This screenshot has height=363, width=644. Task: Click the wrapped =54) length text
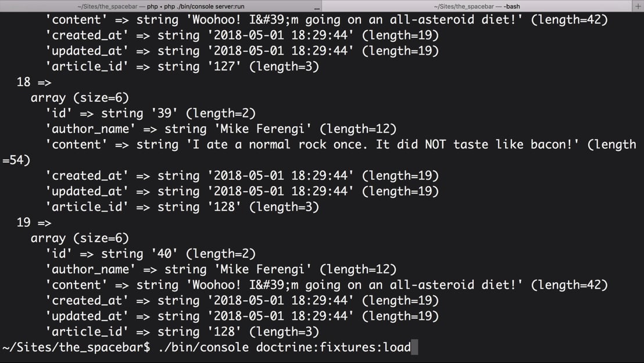pos(16,160)
